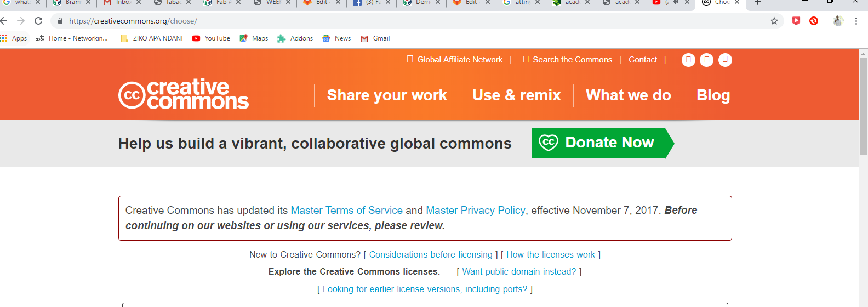Image resolution: width=868 pixels, height=307 pixels.
Task: Close the Facebook tab
Action: pyautogui.click(x=388, y=2)
